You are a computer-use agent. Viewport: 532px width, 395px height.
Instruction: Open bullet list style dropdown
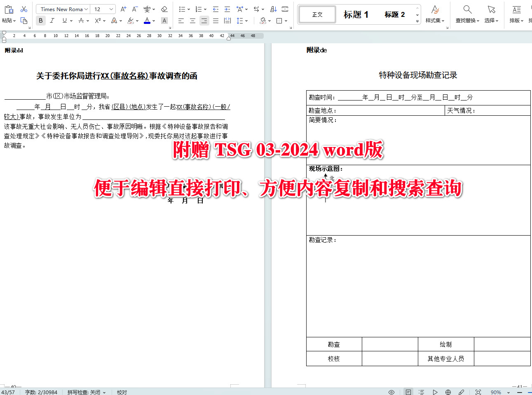pos(189,9)
